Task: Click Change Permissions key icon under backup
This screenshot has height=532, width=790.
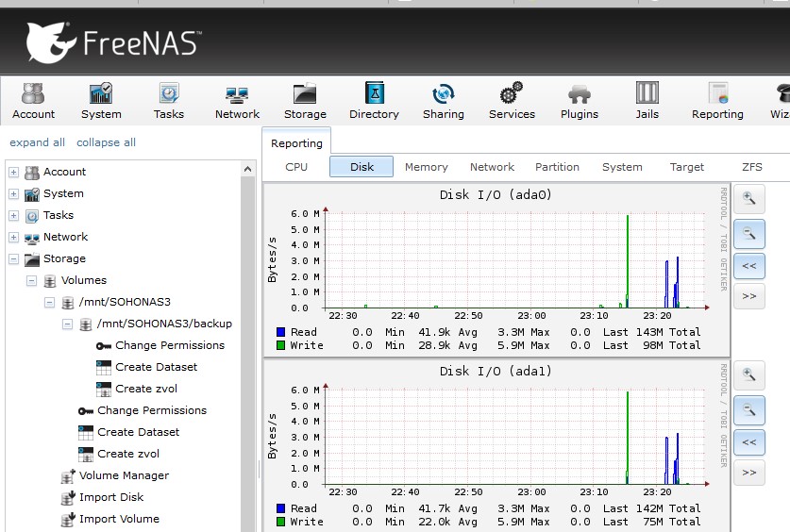Action: pos(104,346)
